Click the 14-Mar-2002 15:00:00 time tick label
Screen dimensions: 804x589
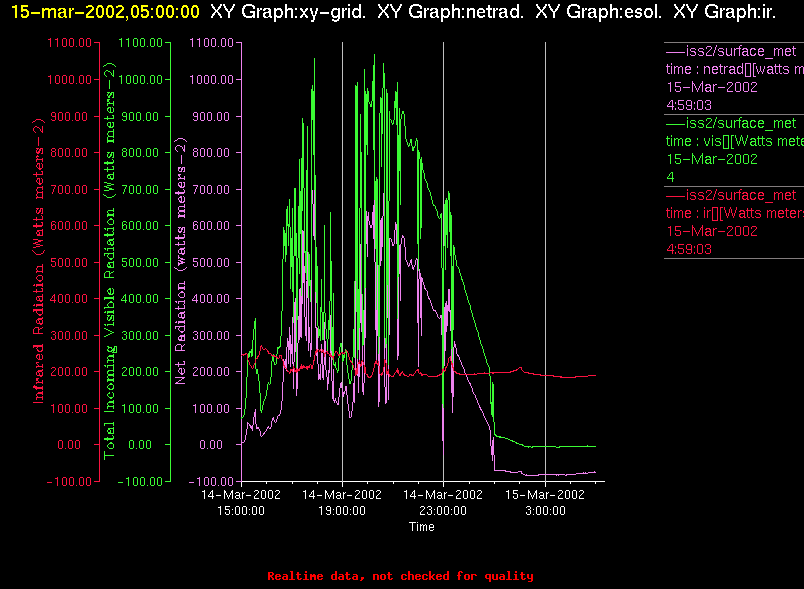tap(241, 502)
